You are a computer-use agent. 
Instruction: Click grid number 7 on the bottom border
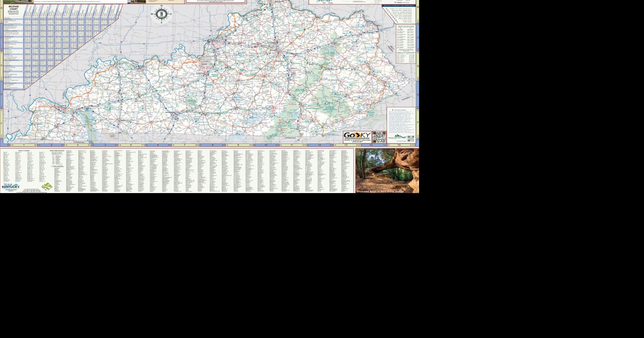(x=185, y=145)
